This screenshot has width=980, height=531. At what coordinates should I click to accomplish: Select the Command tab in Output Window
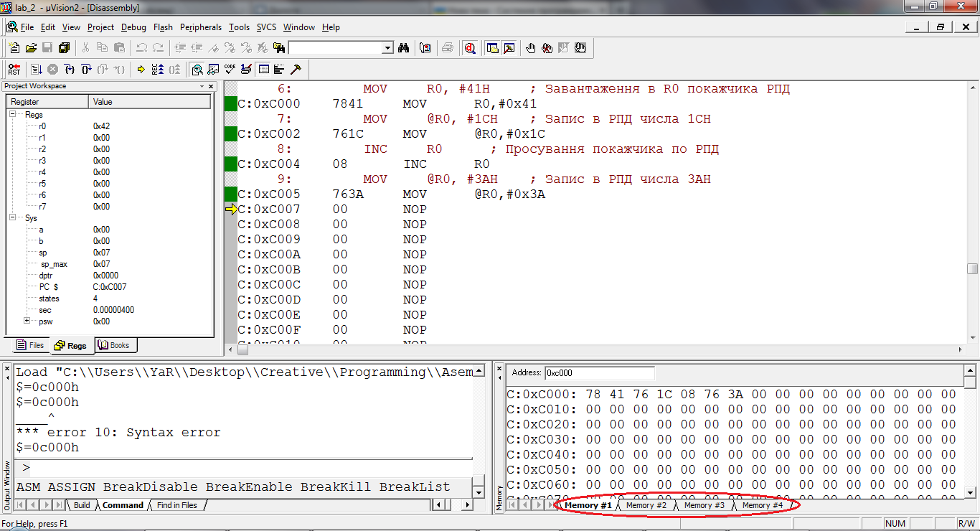click(x=122, y=505)
